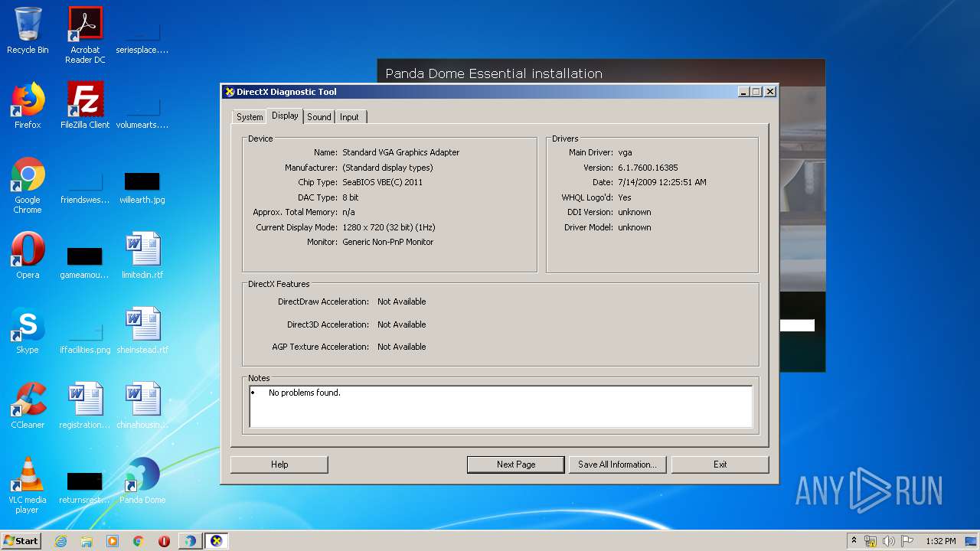Screen dimensions: 980x551
Task: Switch to Panda Dome installer taskbar button
Action: [190, 541]
